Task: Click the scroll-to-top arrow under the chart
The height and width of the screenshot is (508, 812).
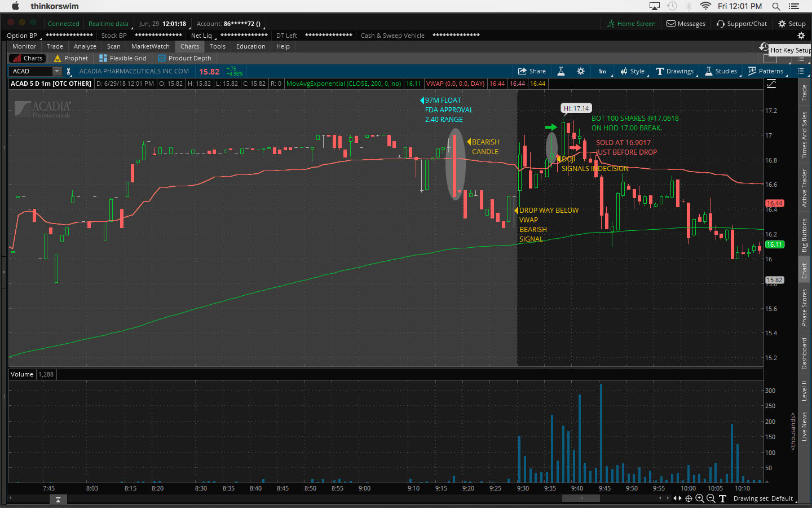Action: point(58,500)
